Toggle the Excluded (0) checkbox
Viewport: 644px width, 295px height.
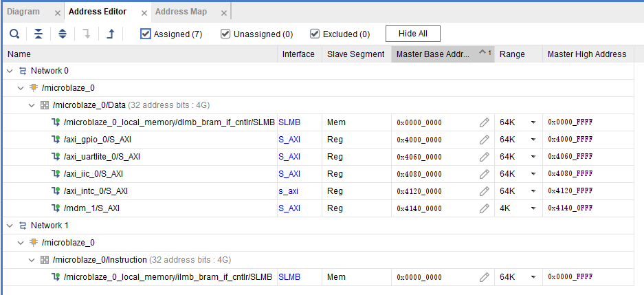[x=315, y=34]
